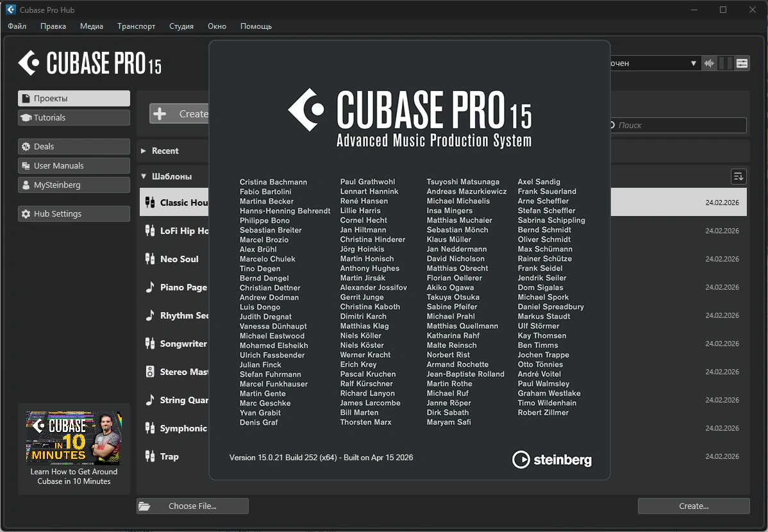Open the Медиа menu
This screenshot has width=768, height=532.
tap(92, 26)
